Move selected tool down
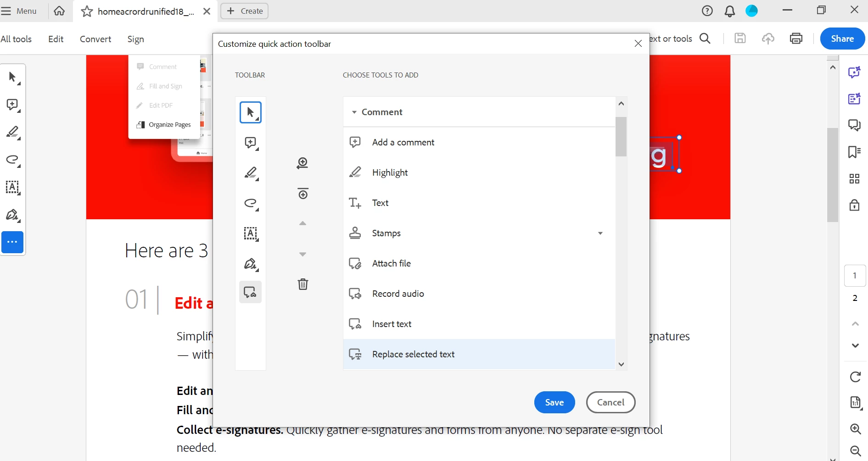Viewport: 868px width, 461px height. 302,254
